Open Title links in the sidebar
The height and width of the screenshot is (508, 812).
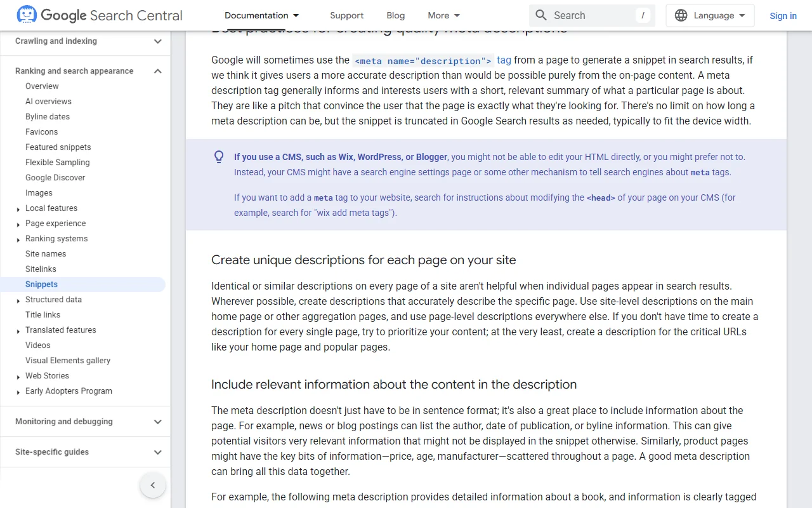point(43,315)
